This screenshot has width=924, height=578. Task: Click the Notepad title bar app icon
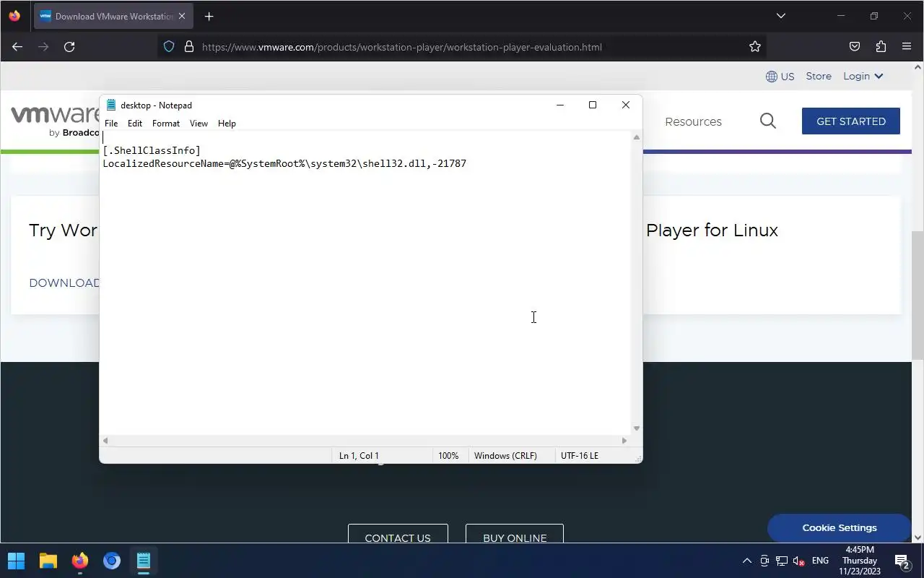tap(111, 105)
